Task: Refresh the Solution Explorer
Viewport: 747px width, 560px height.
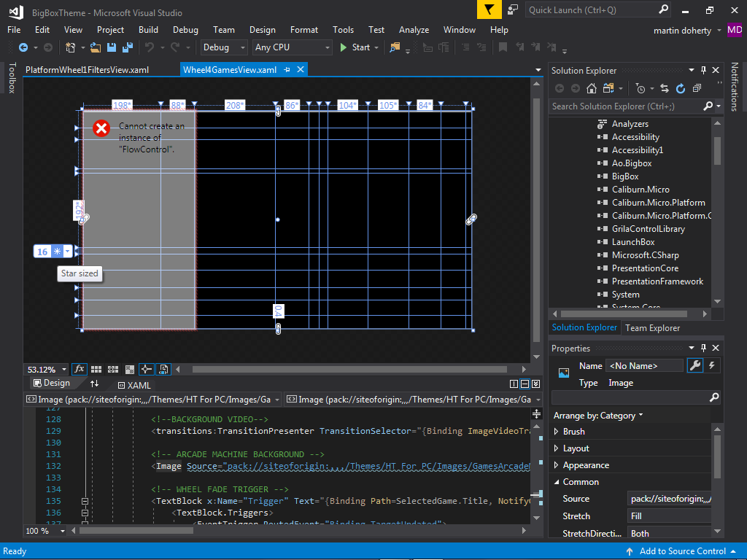Action: (x=681, y=88)
